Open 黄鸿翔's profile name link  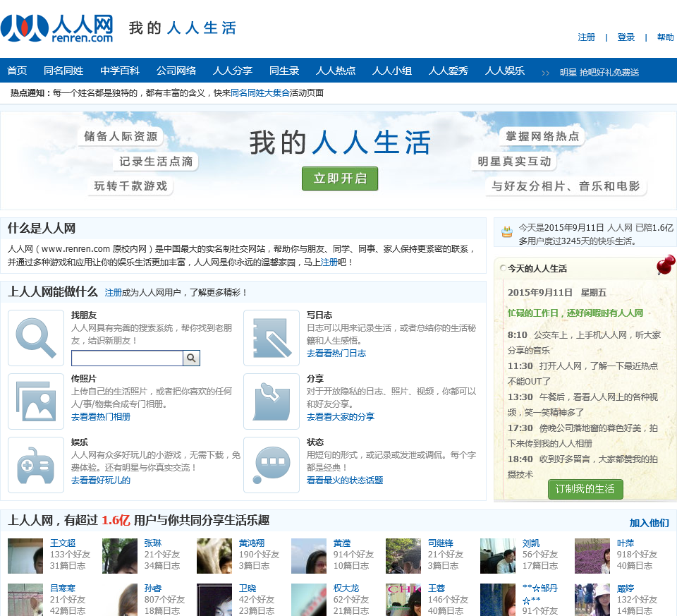252,543
